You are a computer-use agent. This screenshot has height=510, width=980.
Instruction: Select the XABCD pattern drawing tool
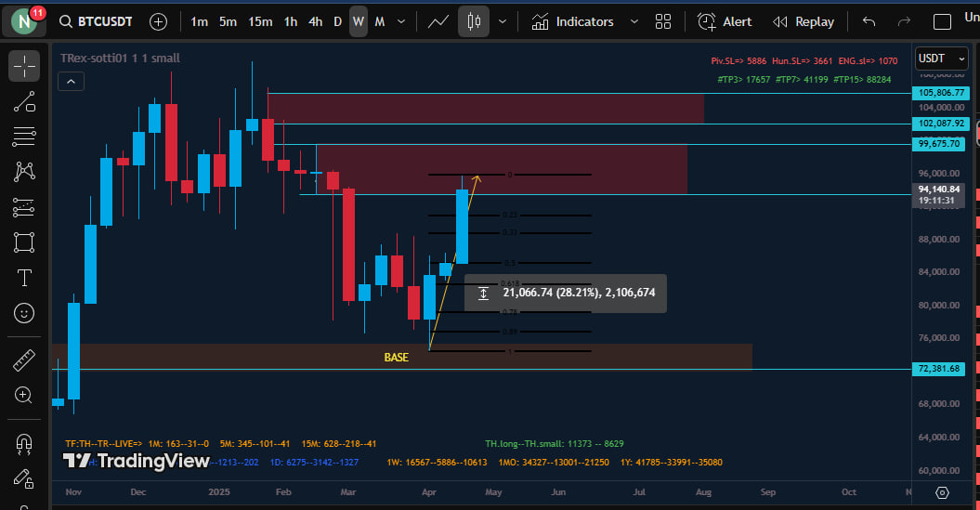24,172
